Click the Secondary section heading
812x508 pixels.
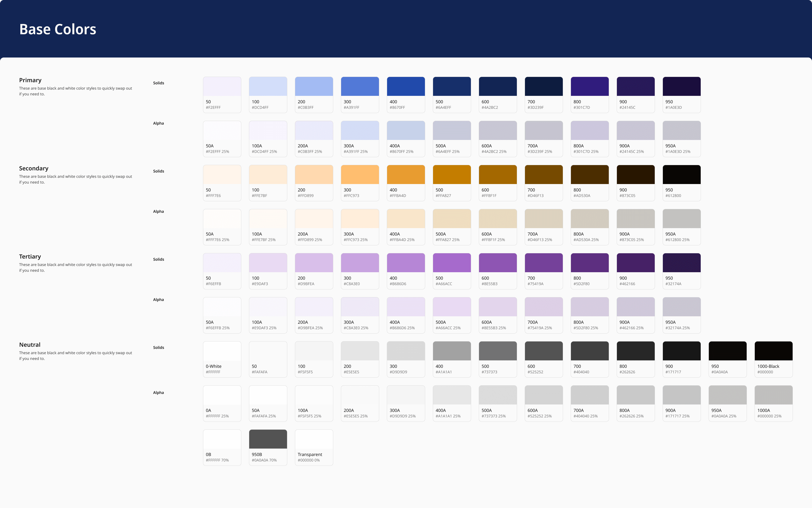coord(34,168)
